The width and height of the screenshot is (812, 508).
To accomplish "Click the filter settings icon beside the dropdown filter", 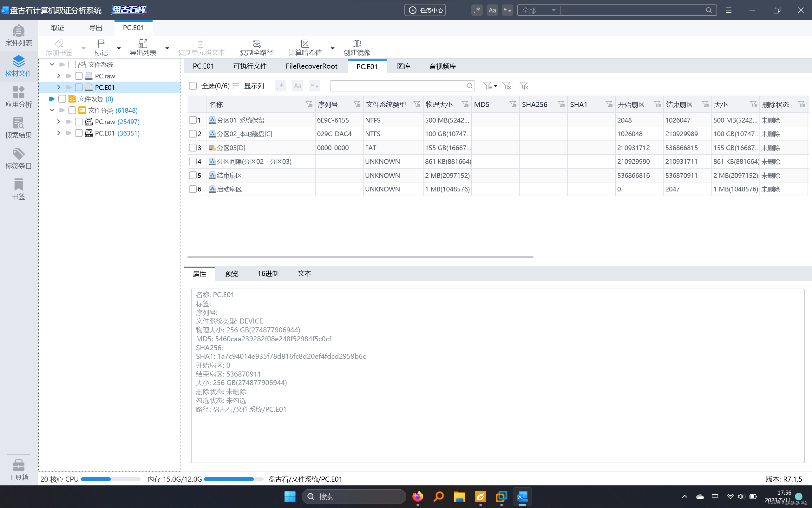I will 507,86.
